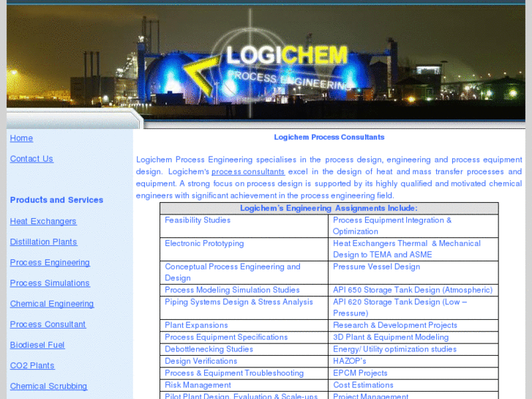
Task: Click the 'Products and Services' heading
Action: [x=56, y=200]
